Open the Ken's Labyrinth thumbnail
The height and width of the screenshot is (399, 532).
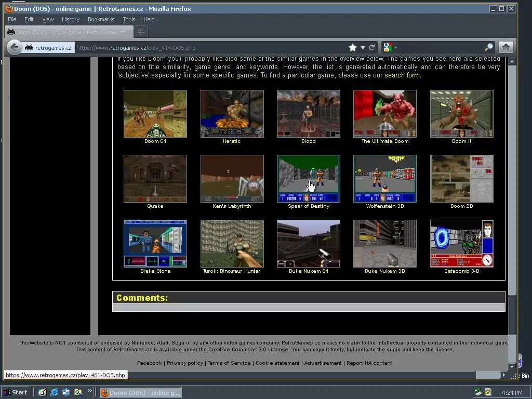[x=232, y=179]
